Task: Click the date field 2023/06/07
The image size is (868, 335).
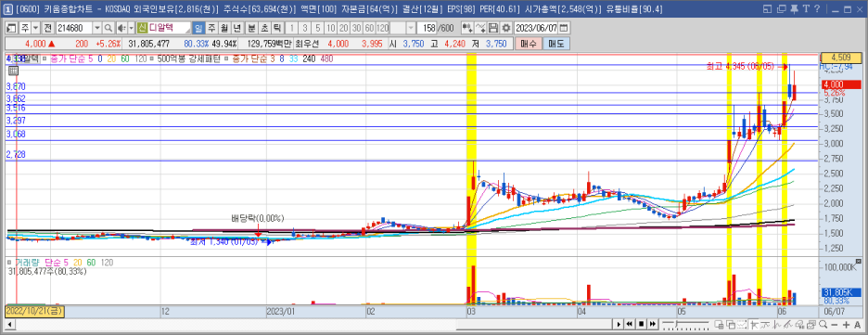Action: pos(536,28)
